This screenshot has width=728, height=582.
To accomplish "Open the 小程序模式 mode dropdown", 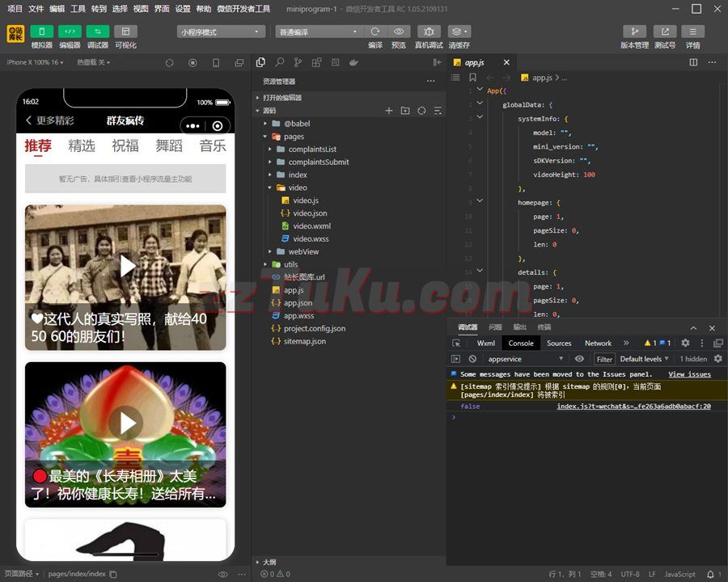I will pyautogui.click(x=221, y=32).
